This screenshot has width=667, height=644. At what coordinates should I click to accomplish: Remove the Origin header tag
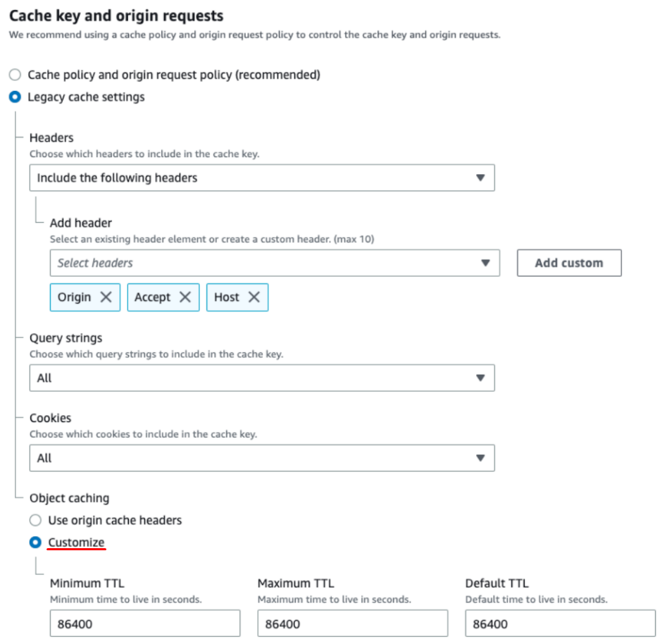coord(106,297)
